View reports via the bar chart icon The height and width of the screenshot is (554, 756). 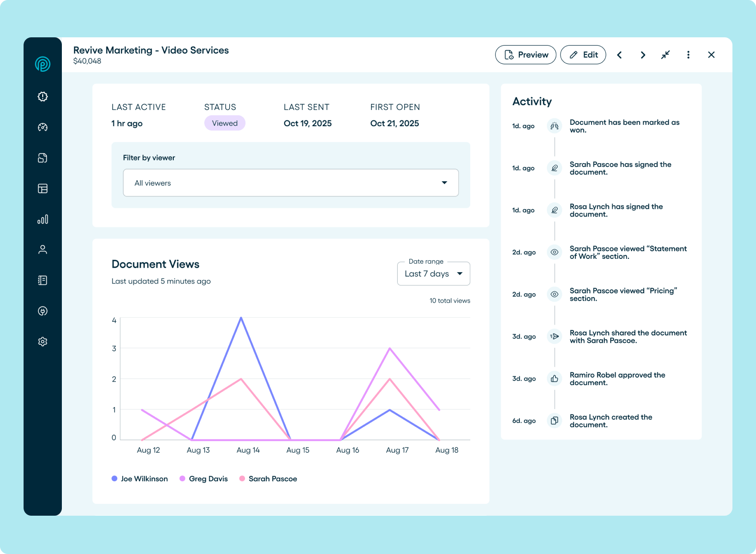[x=43, y=219]
